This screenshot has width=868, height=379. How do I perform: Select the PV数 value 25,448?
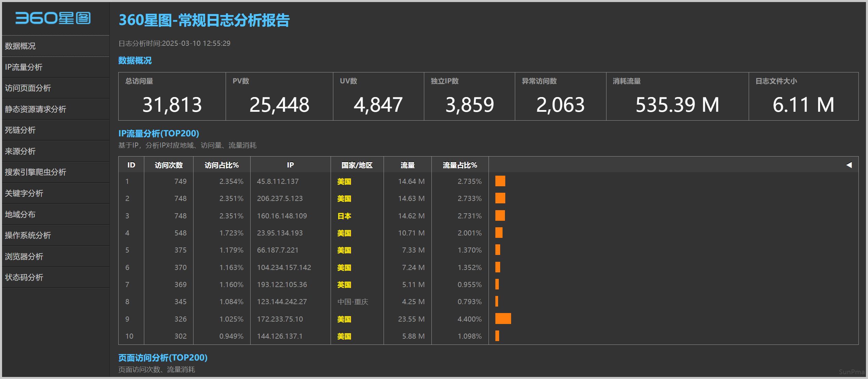point(280,105)
